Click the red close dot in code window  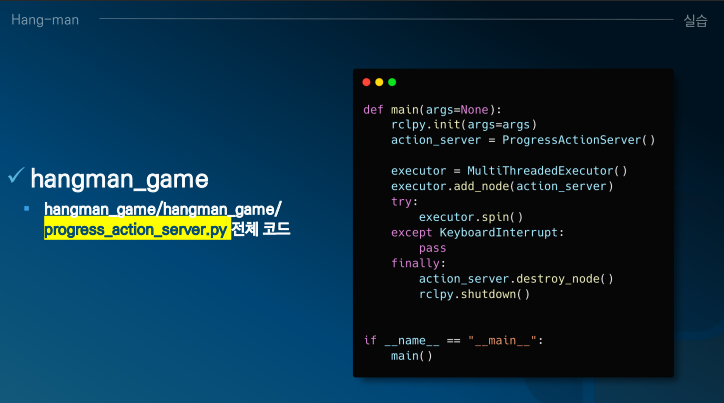click(x=366, y=82)
